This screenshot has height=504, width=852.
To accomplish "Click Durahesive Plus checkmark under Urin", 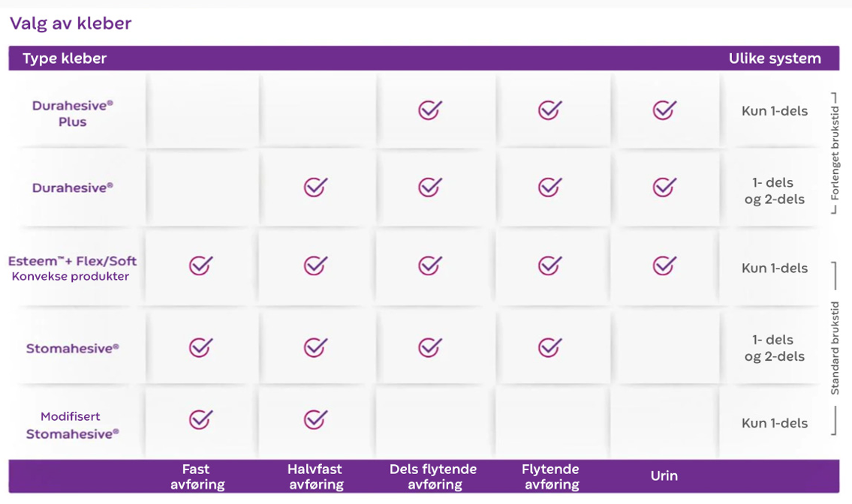I will 664,110.
